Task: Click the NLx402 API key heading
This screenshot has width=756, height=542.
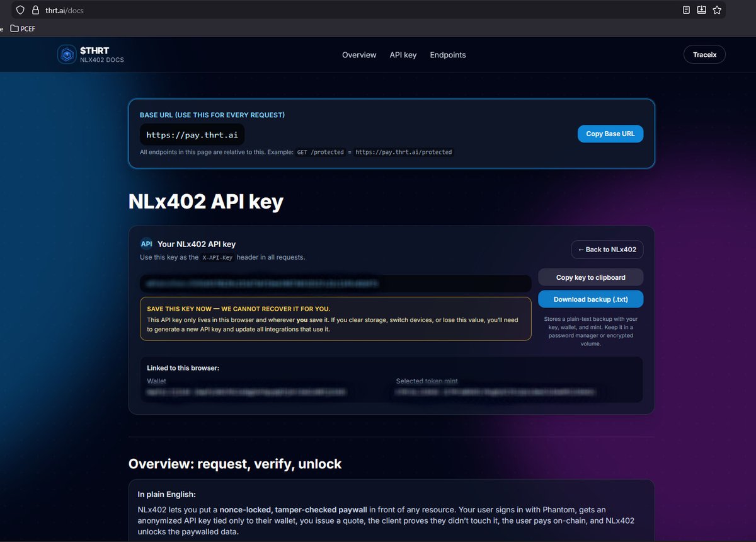Action: coord(206,201)
